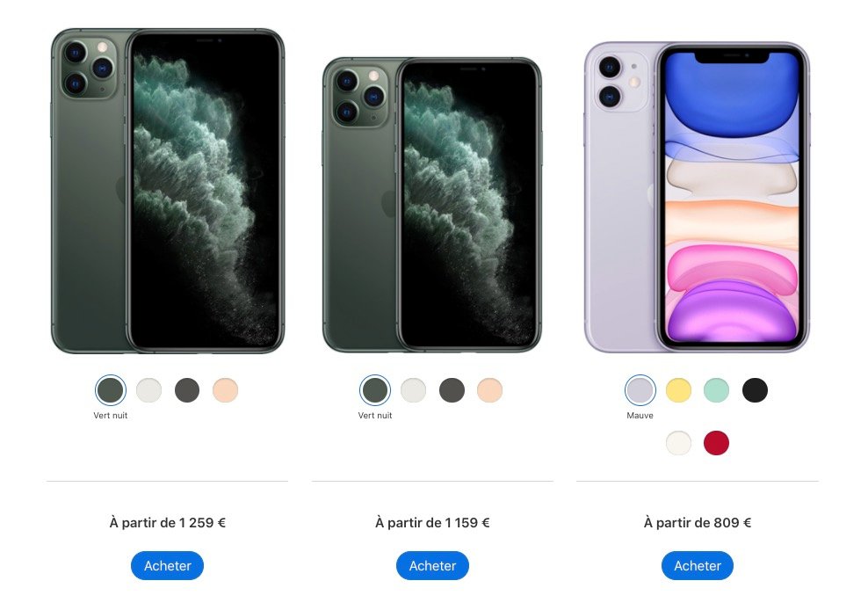Click Acheter under the 1 259 € price
This screenshot has height=610, width=868.
(167, 566)
